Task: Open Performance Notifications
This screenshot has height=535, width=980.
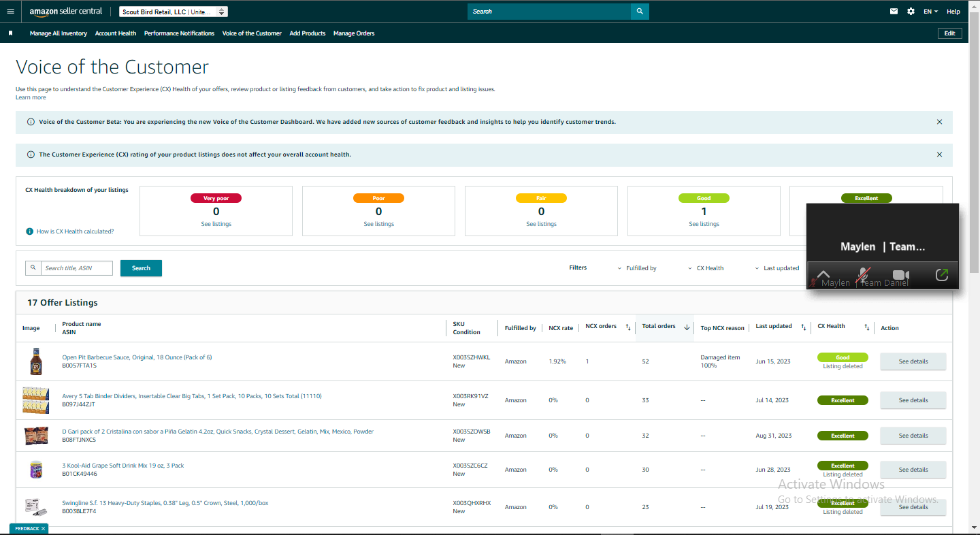Action: click(179, 33)
